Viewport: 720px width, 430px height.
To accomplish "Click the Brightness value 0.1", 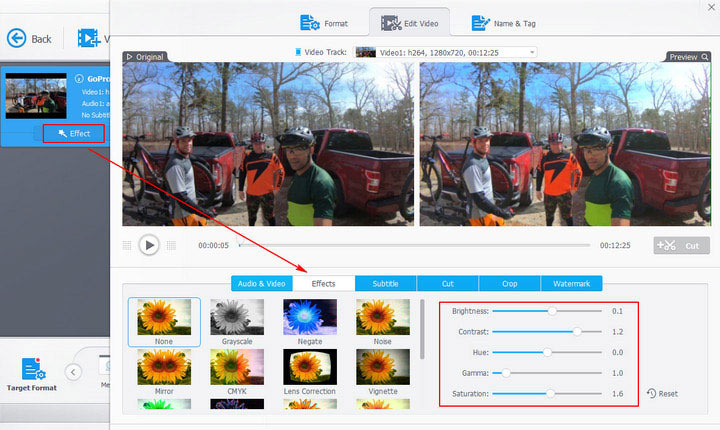I will (617, 311).
